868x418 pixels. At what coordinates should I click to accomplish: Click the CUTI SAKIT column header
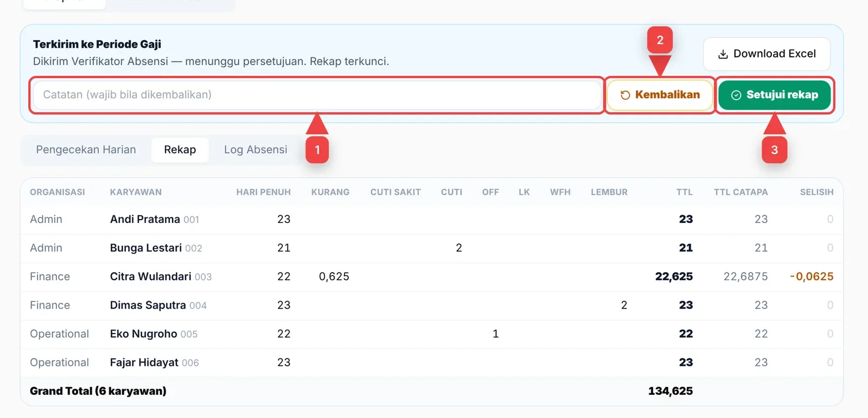click(x=395, y=192)
